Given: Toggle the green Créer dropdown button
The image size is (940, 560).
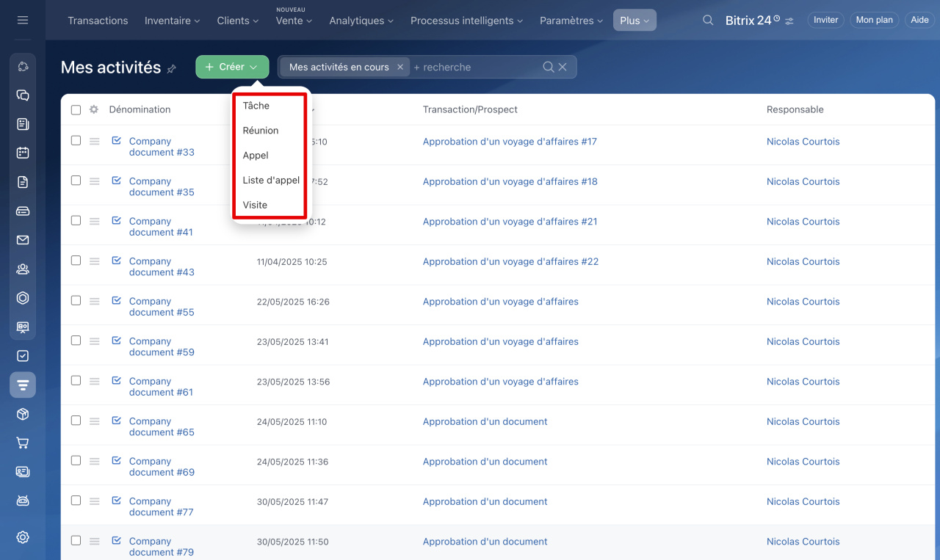Looking at the screenshot, I should click(232, 67).
